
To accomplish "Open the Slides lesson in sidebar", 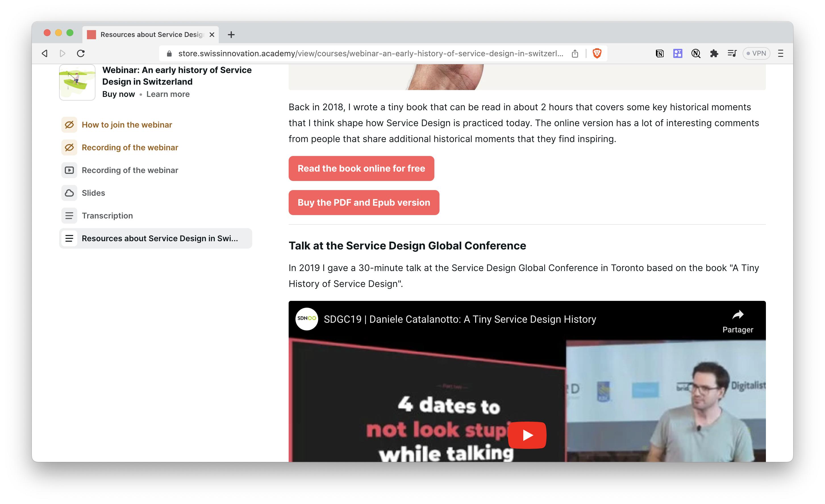I will click(93, 193).
